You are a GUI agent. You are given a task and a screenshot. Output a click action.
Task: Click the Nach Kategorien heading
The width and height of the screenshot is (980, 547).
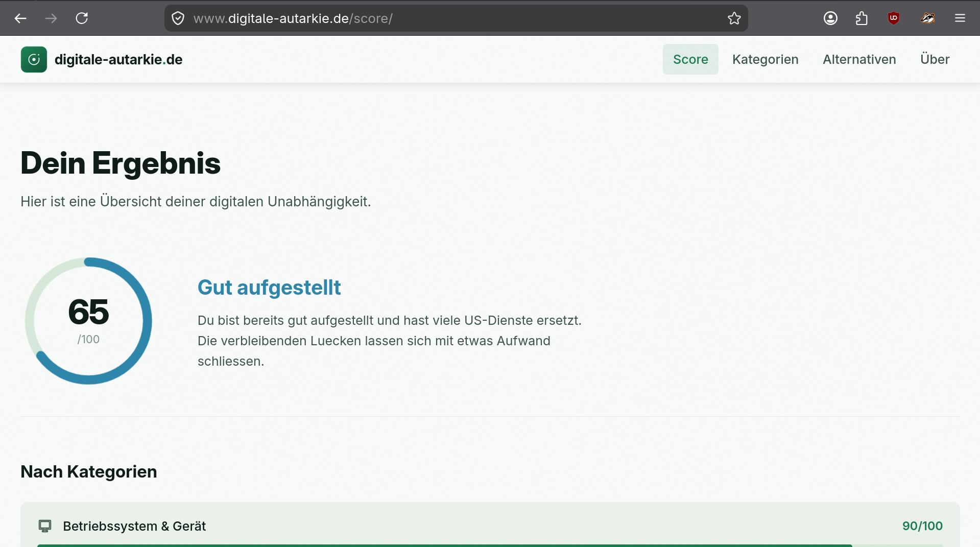tap(89, 471)
